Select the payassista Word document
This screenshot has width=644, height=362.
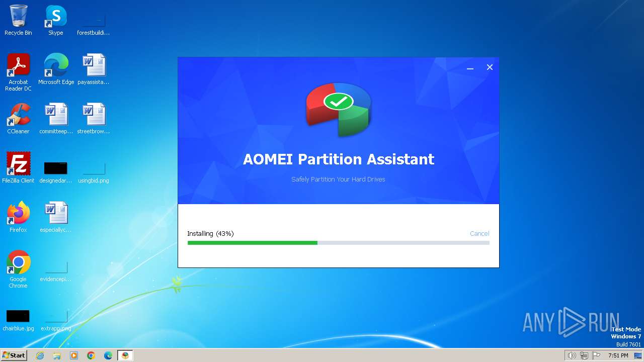coord(93,69)
